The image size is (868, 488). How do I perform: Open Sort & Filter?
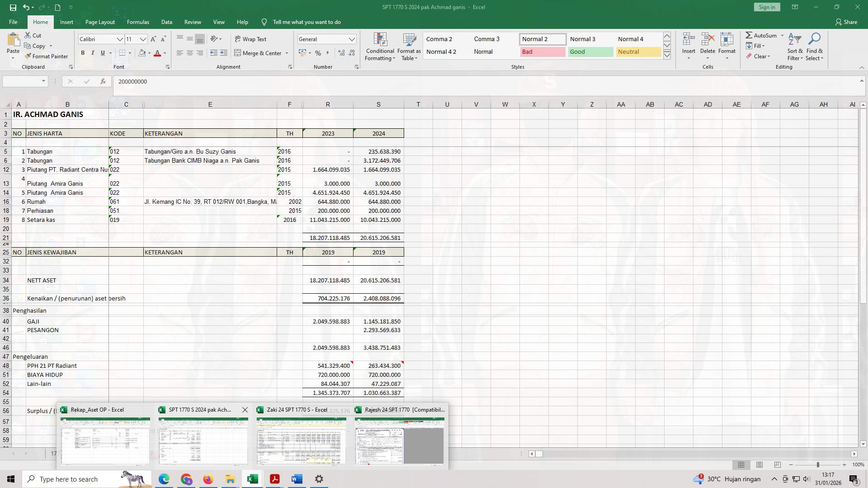(x=794, y=47)
